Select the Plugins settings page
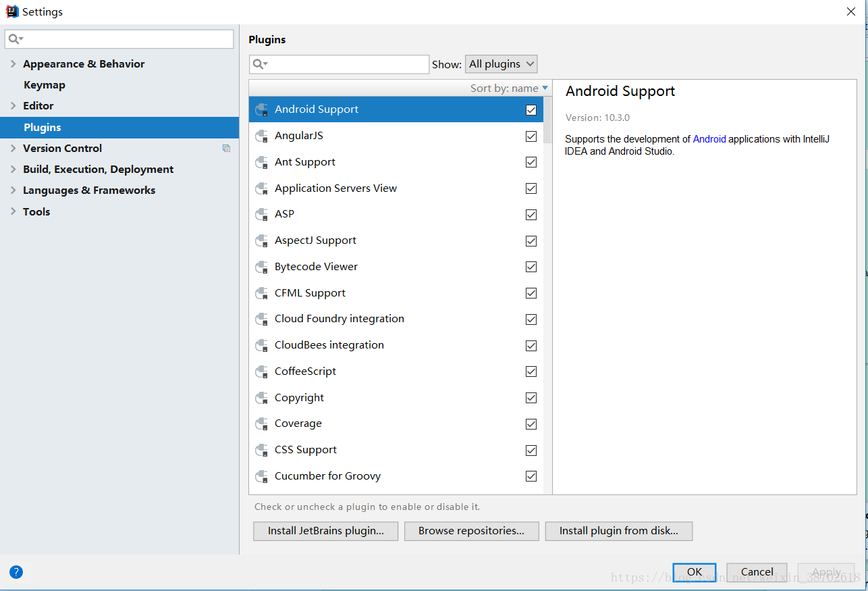This screenshot has height=591, width=868. click(119, 127)
